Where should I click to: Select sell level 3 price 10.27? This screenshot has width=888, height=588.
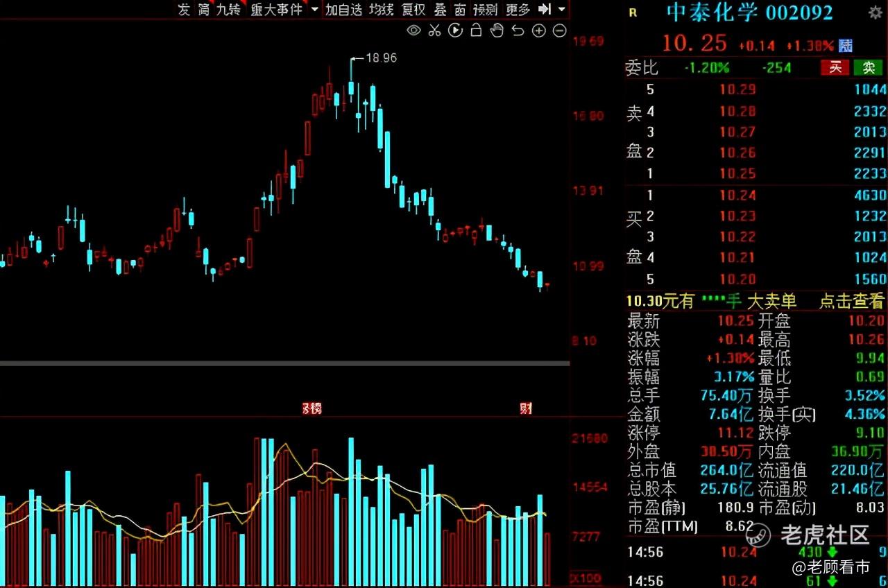(x=737, y=132)
